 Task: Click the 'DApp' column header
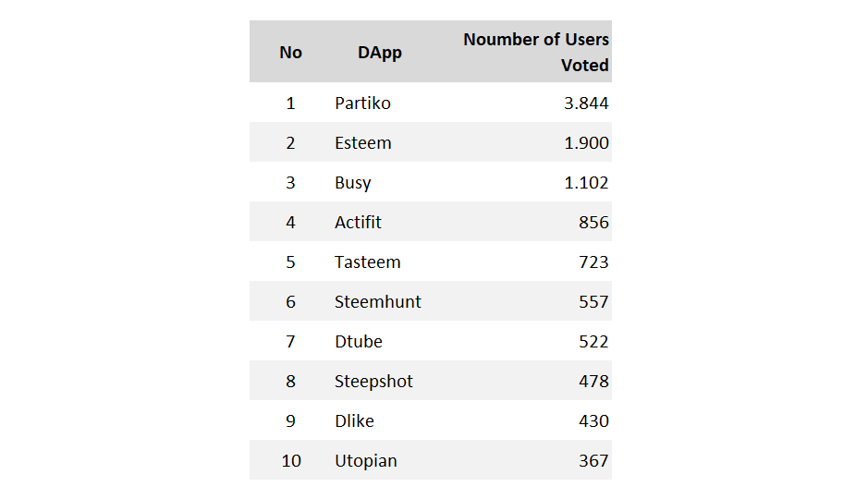coord(380,53)
